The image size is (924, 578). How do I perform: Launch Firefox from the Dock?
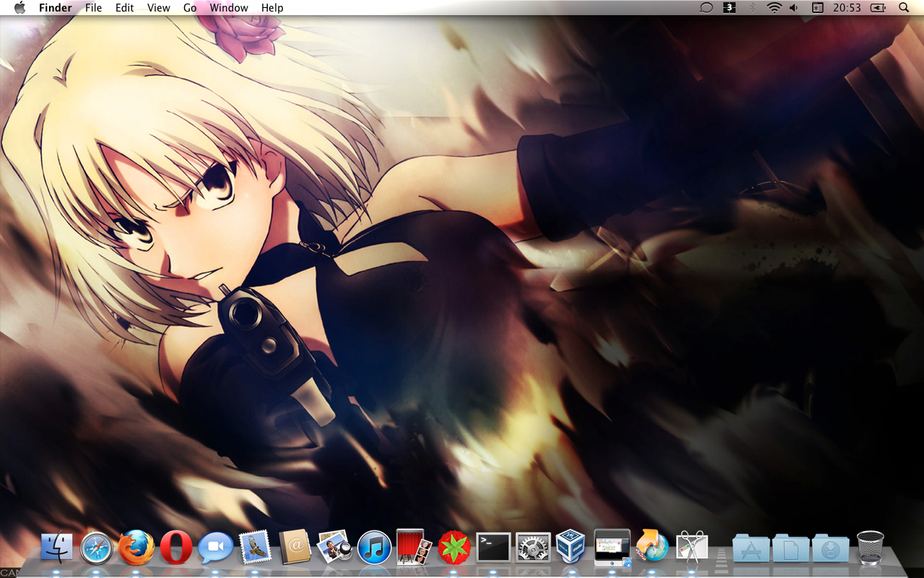click(x=136, y=548)
